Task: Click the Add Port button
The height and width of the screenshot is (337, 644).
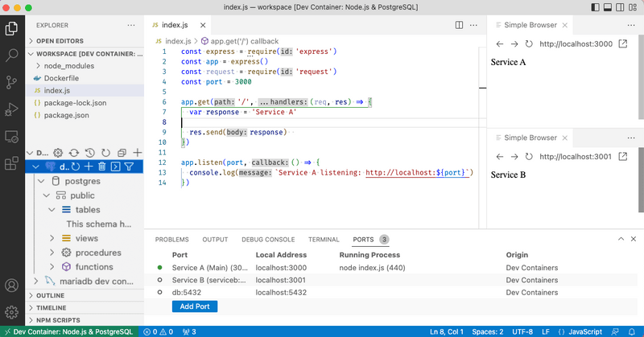Action: (195, 306)
